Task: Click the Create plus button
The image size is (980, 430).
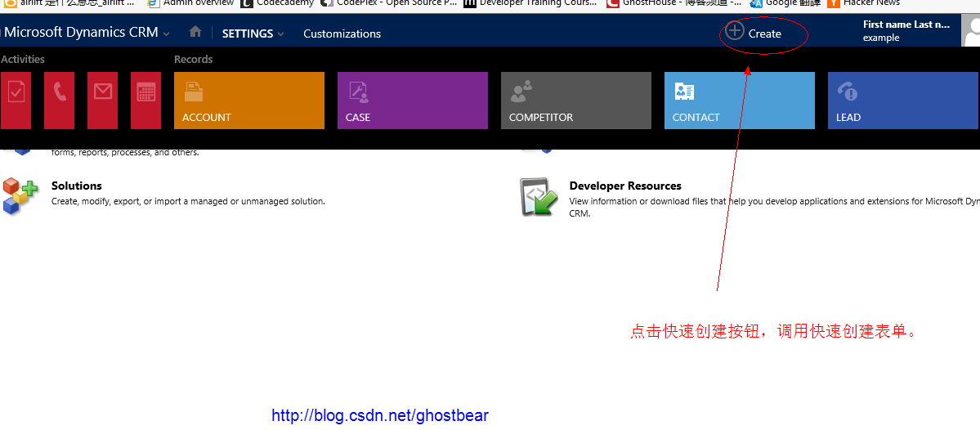Action: click(x=734, y=30)
